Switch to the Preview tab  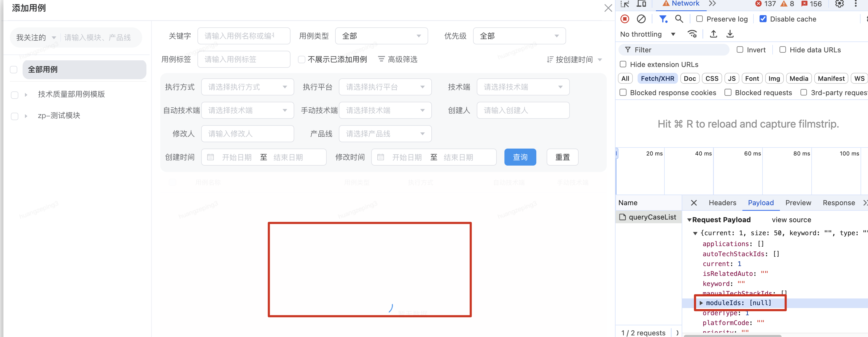coord(798,203)
